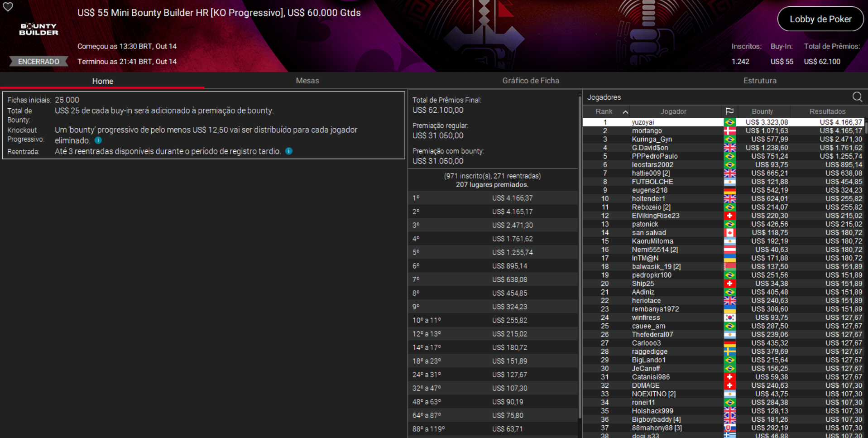Select player row Kuringa_Gyn

[723, 140]
